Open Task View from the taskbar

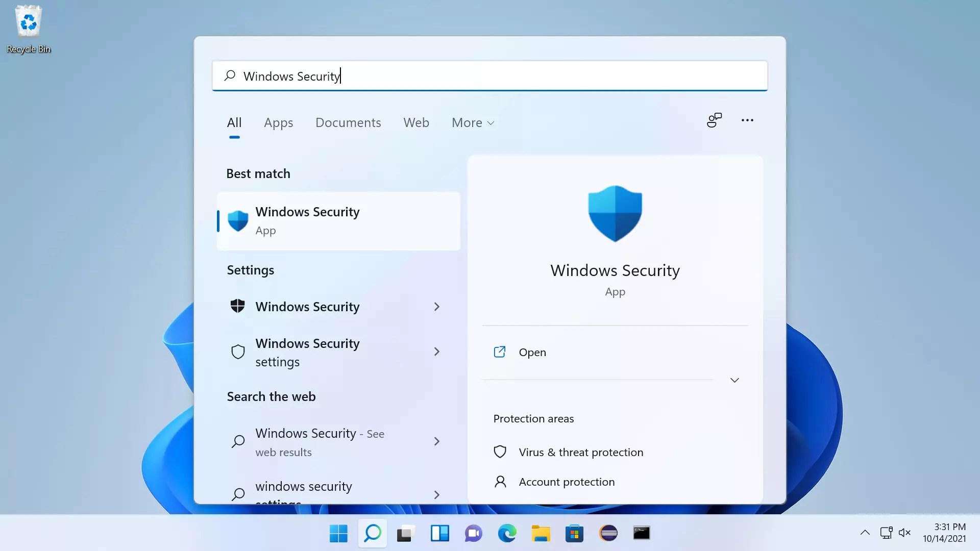tap(406, 533)
